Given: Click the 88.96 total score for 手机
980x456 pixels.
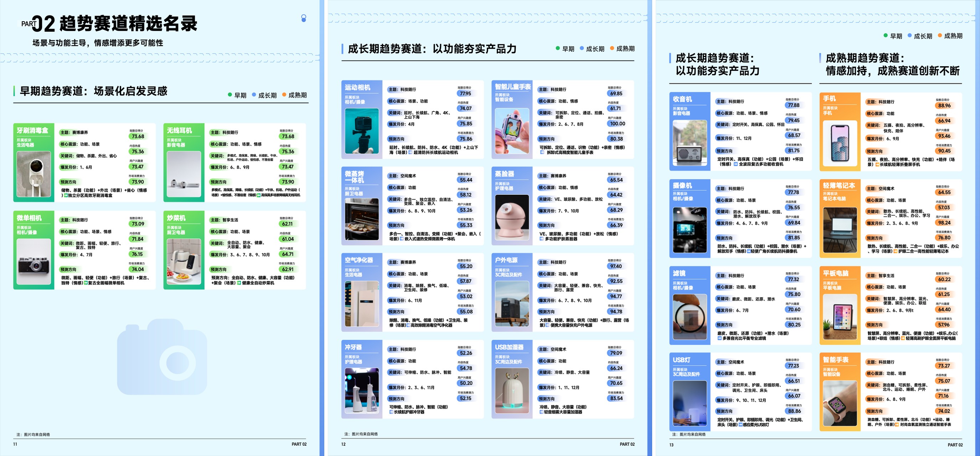Looking at the screenshot, I should tap(944, 106).
